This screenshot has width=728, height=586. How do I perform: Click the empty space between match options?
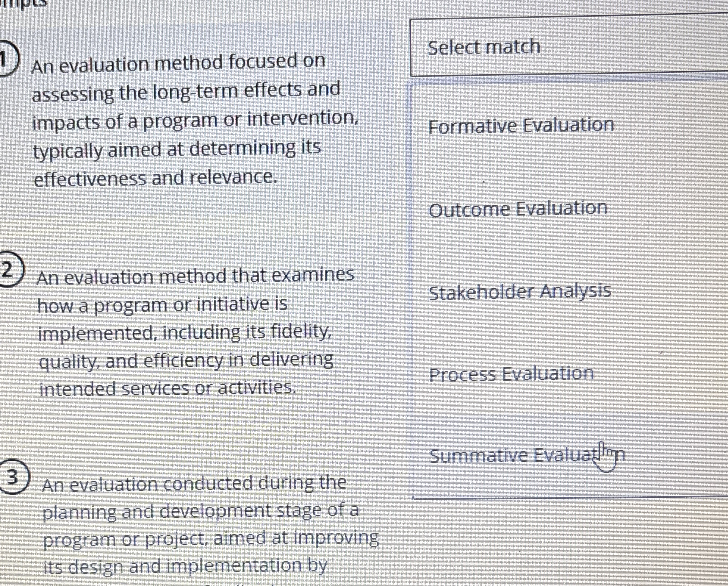tap(531, 250)
